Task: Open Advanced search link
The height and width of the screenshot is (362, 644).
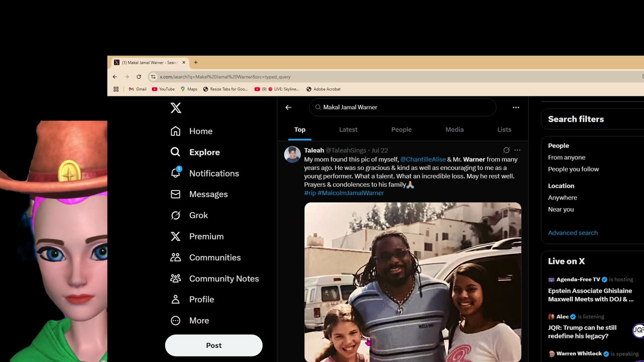Action: [573, 233]
